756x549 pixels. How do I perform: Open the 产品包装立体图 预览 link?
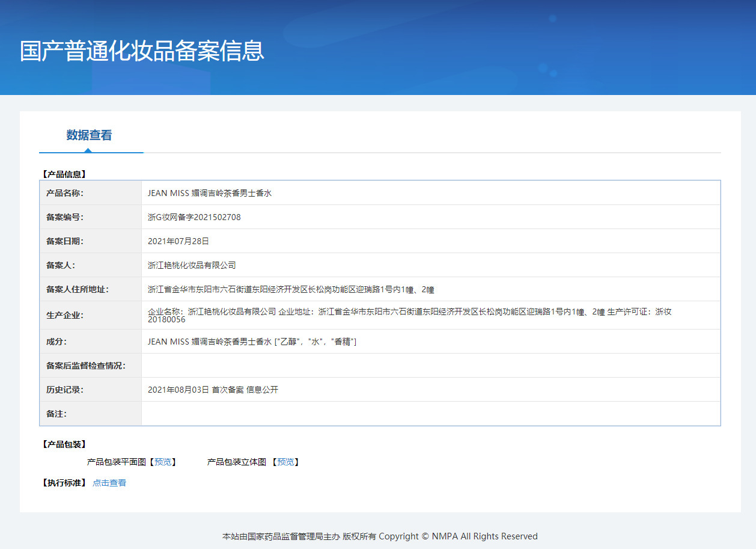(x=285, y=462)
